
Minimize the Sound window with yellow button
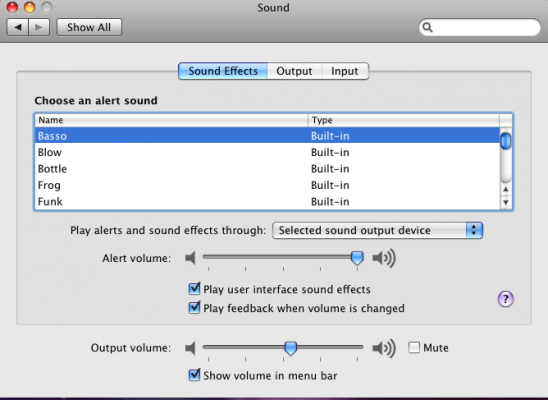tap(29, 7)
